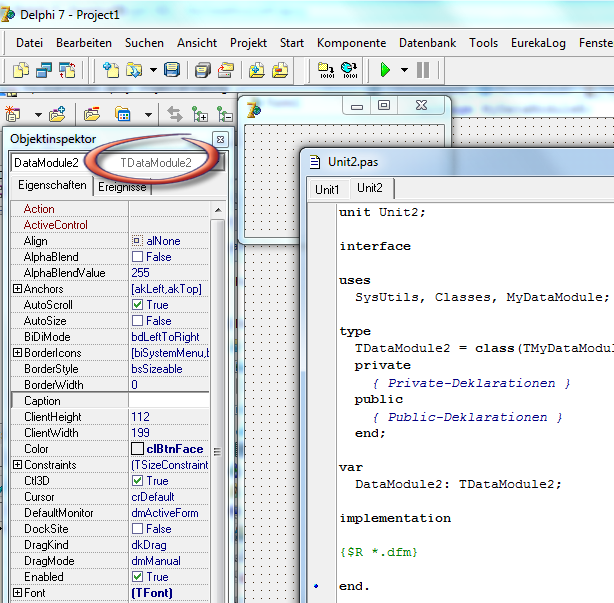Open the Komponente menu
614x603 pixels.
click(x=351, y=43)
